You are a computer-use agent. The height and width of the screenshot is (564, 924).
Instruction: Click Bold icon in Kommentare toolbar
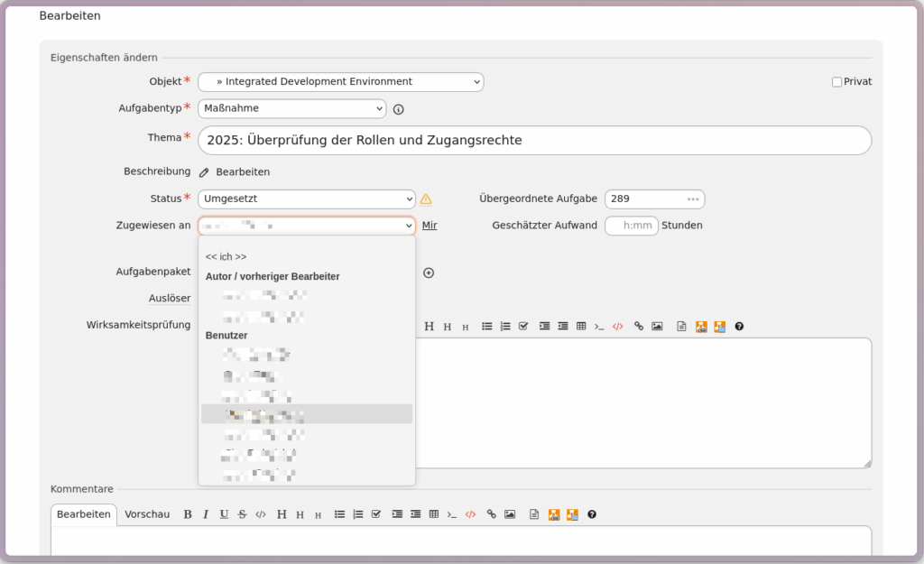[188, 514]
